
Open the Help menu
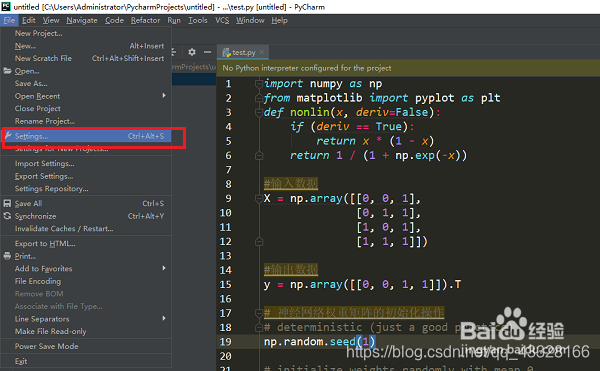pyautogui.click(x=279, y=20)
